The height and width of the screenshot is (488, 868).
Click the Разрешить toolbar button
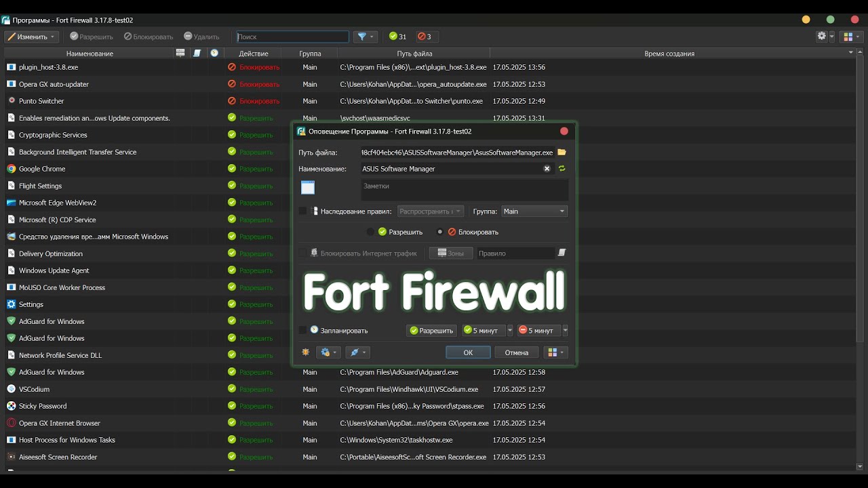[x=91, y=37]
